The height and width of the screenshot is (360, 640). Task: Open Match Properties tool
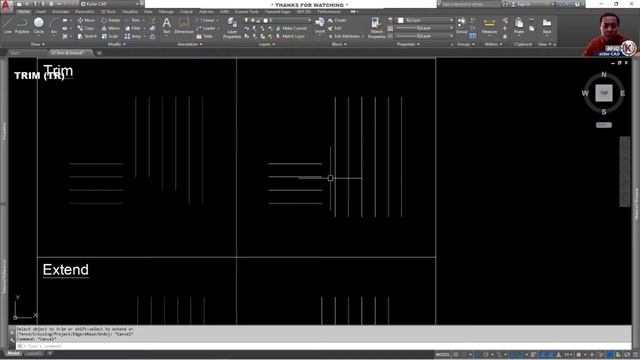376,28
